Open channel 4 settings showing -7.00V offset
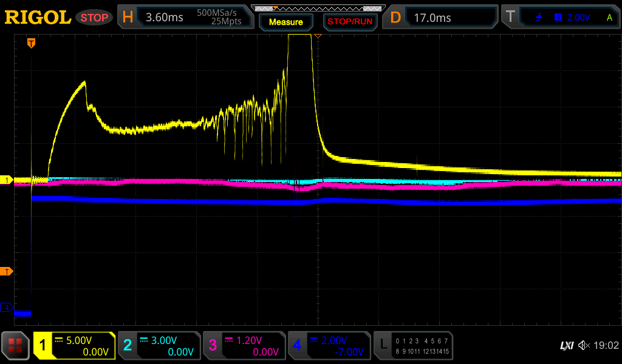The width and height of the screenshot is (622, 364). coord(329,346)
